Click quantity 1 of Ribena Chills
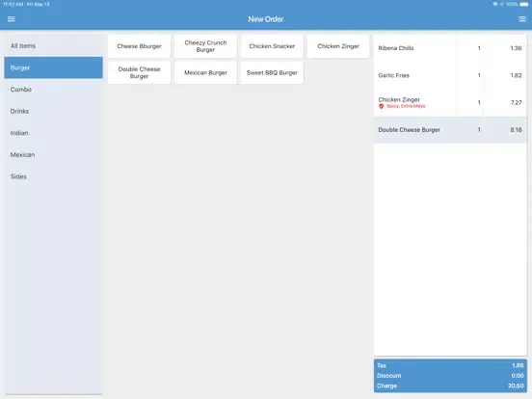This screenshot has height=399, width=532. 479,48
